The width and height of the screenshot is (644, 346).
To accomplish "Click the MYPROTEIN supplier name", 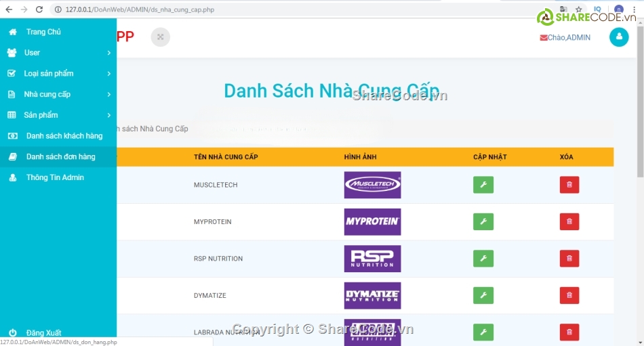I will point(213,222).
